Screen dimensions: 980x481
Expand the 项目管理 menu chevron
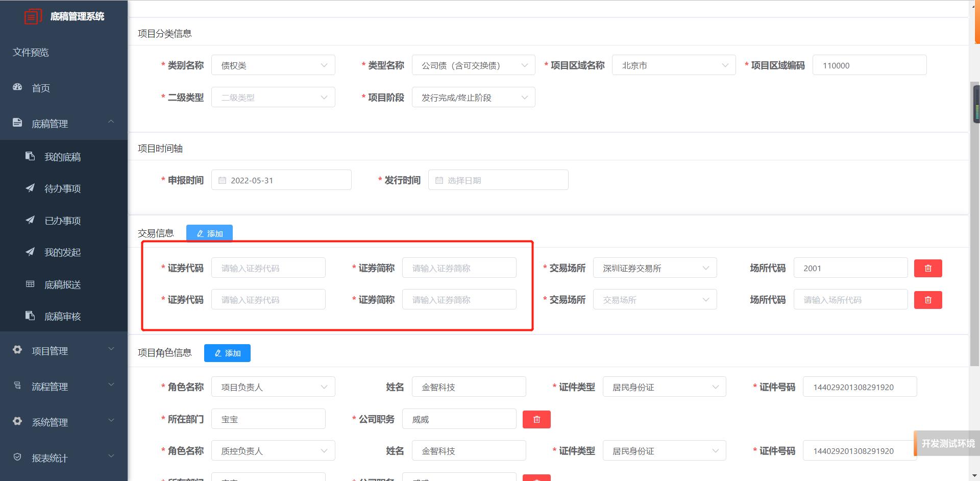point(111,349)
